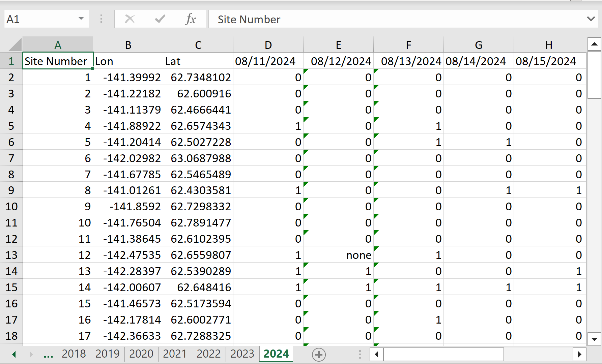
Task: Click the first-sheet navigation arrow near sheet tabs
Action: pos(14,355)
